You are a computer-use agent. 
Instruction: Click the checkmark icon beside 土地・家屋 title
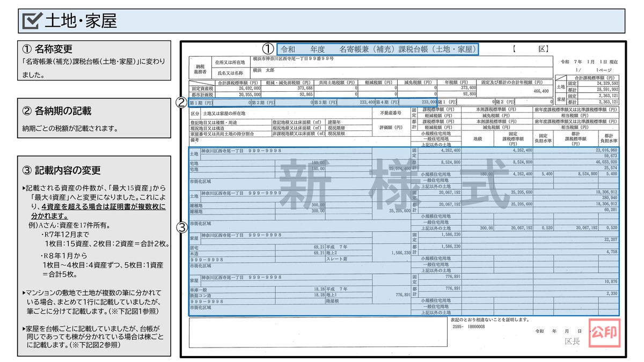coord(33,21)
